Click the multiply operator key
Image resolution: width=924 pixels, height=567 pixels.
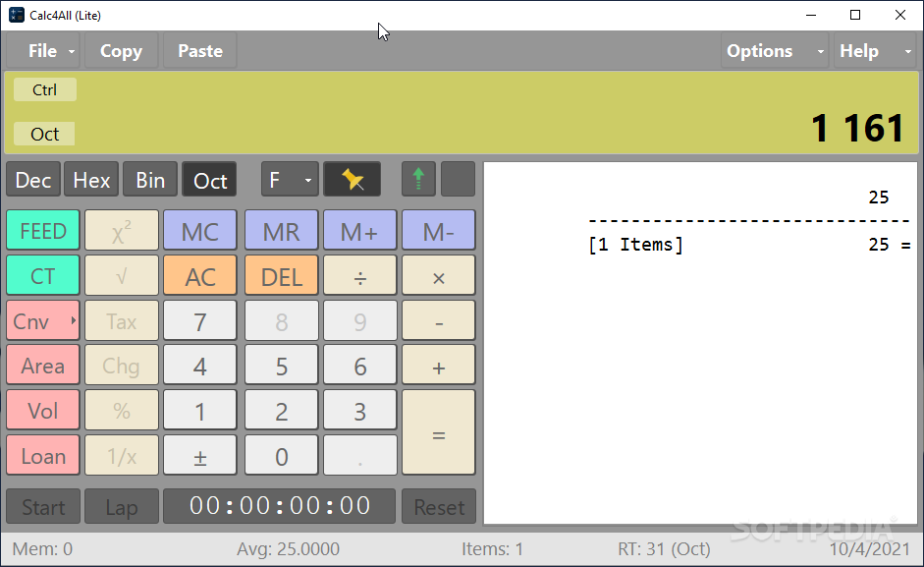(x=438, y=275)
